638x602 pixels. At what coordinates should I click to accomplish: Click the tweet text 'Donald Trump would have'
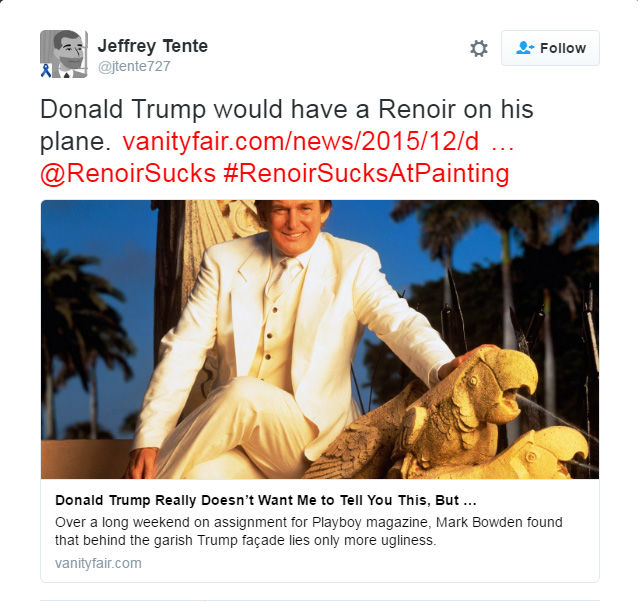[x=194, y=110]
